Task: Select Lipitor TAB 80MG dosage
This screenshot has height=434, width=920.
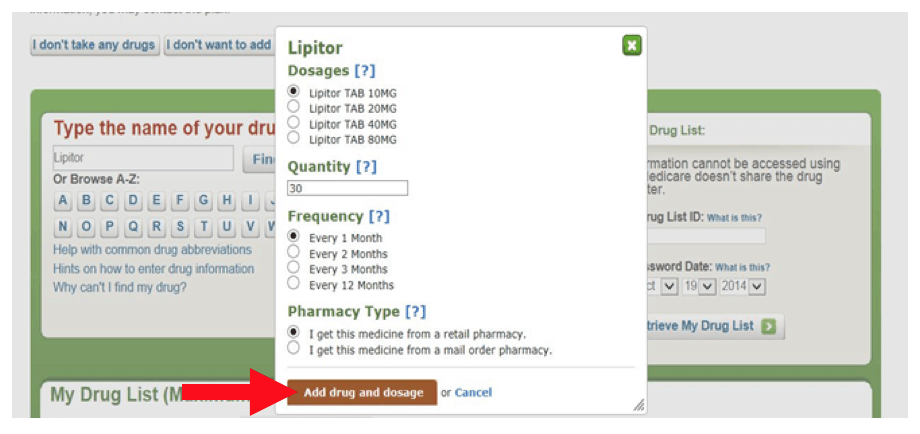Action: click(x=294, y=138)
